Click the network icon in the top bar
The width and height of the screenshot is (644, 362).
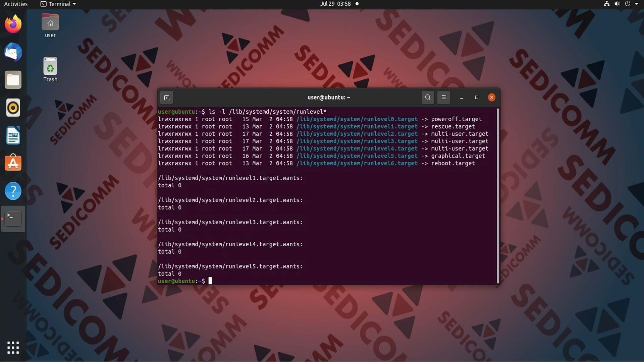606,4
